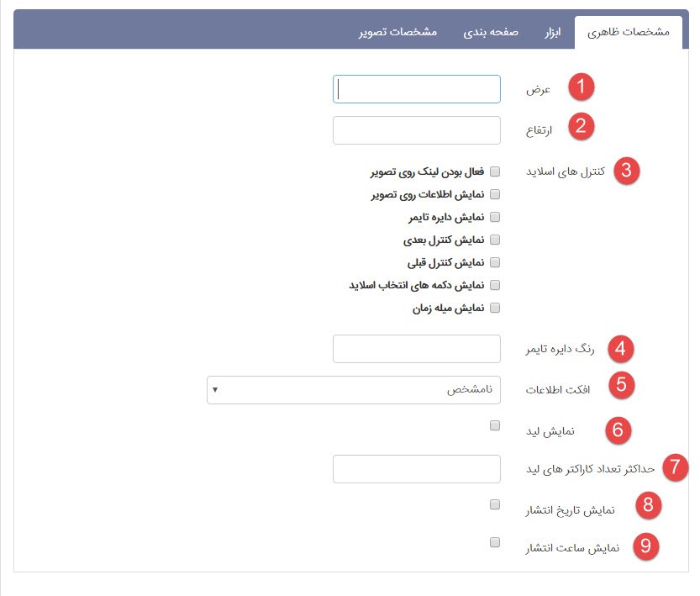Enable نمایش تاریخ انتشار checkbox
Viewport: 700px width, 596px height.
(x=495, y=504)
